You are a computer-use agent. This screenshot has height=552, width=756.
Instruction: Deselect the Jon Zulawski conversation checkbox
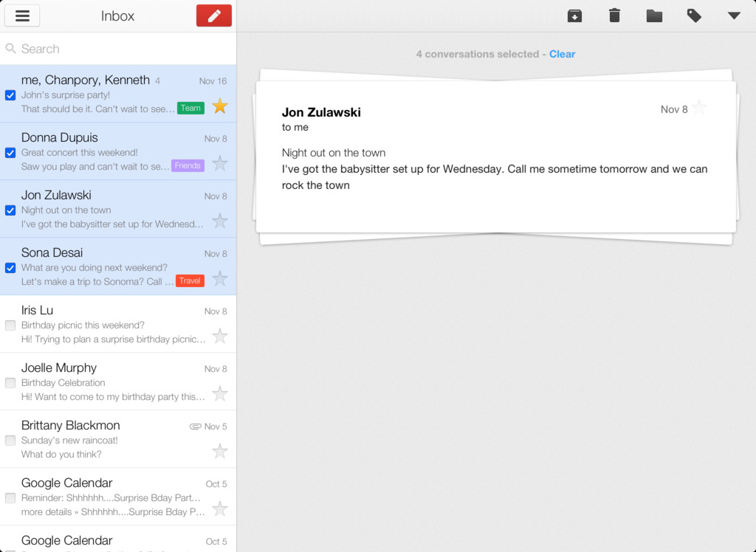[x=10, y=210]
